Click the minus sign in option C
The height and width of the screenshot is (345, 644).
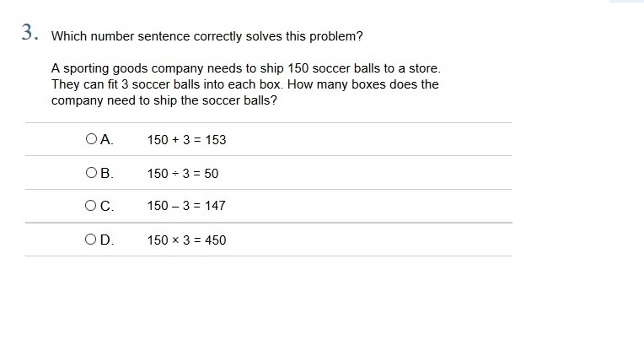[175, 206]
